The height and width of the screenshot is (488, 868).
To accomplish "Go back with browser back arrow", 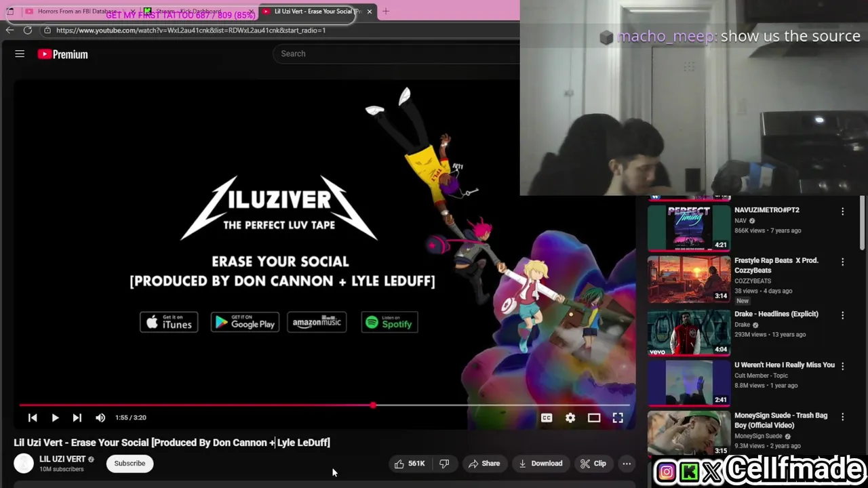I will pyautogui.click(x=9, y=30).
